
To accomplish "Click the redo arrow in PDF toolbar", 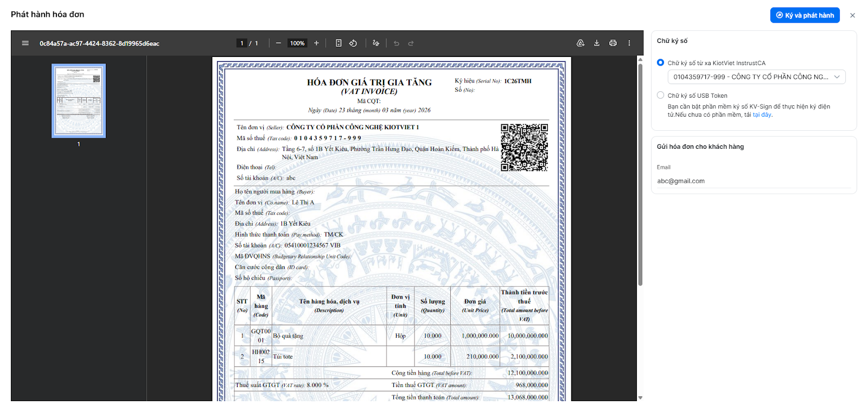I will click(411, 43).
